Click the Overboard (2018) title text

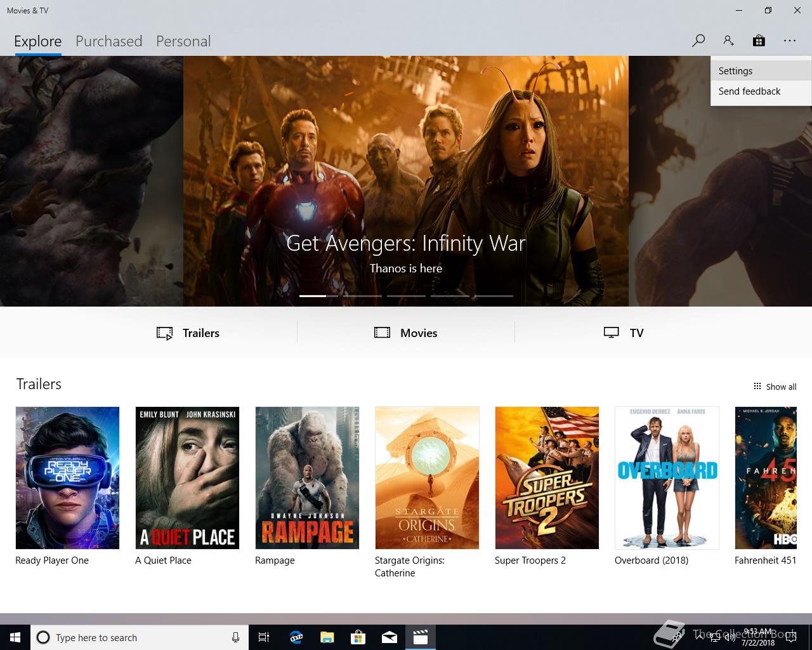click(652, 560)
